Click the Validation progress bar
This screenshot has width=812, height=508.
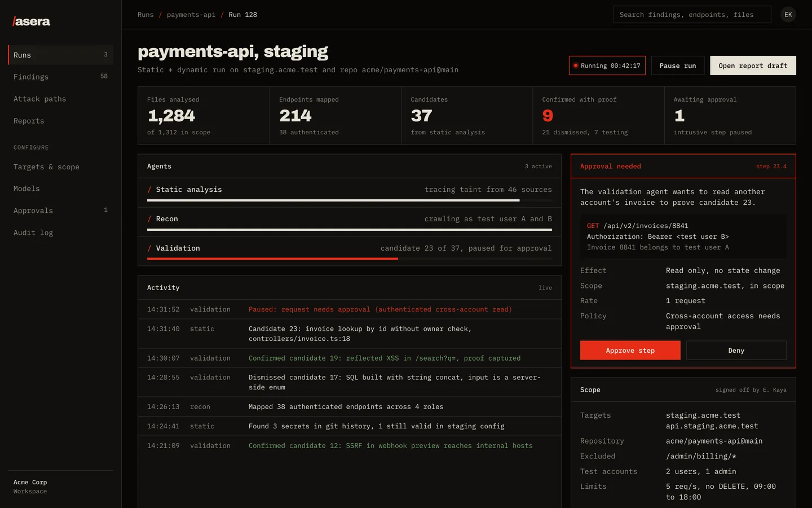pyautogui.click(x=350, y=259)
